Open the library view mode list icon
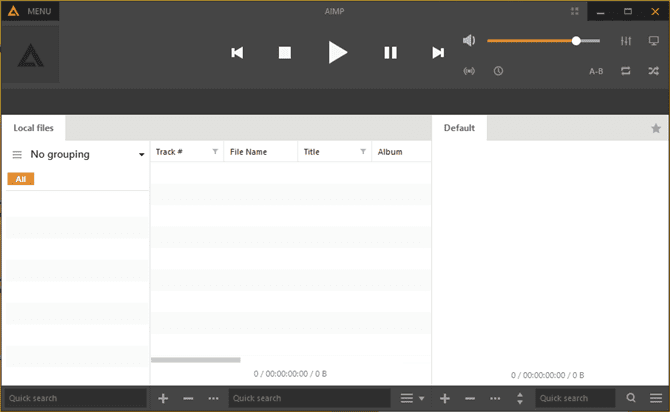Image resolution: width=670 pixels, height=412 pixels. [x=407, y=398]
